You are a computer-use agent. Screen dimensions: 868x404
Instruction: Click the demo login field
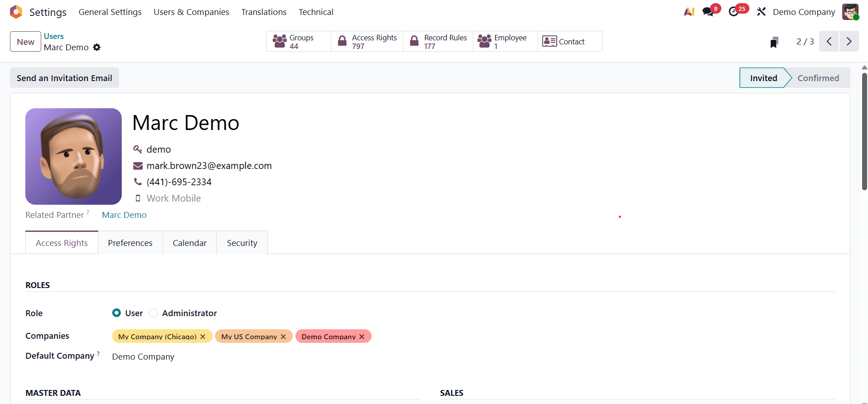[158, 149]
